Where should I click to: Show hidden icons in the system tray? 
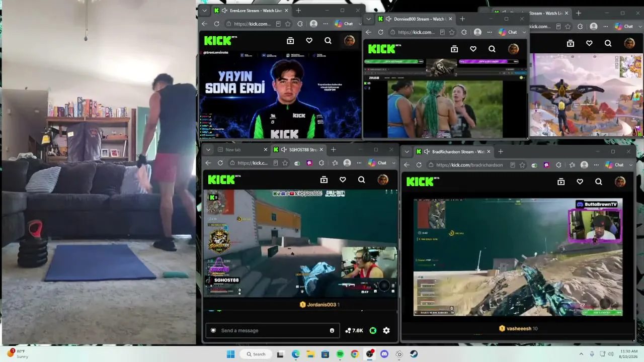click(x=581, y=354)
